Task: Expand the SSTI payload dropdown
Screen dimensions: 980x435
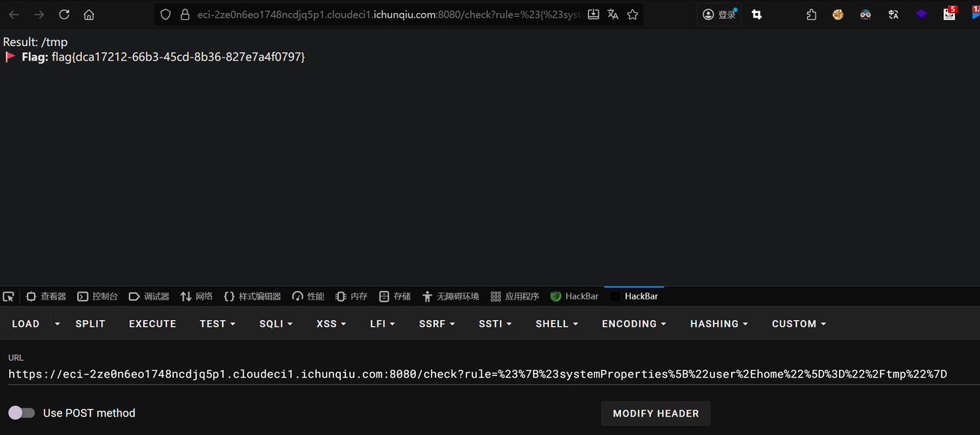Action: [x=495, y=324]
